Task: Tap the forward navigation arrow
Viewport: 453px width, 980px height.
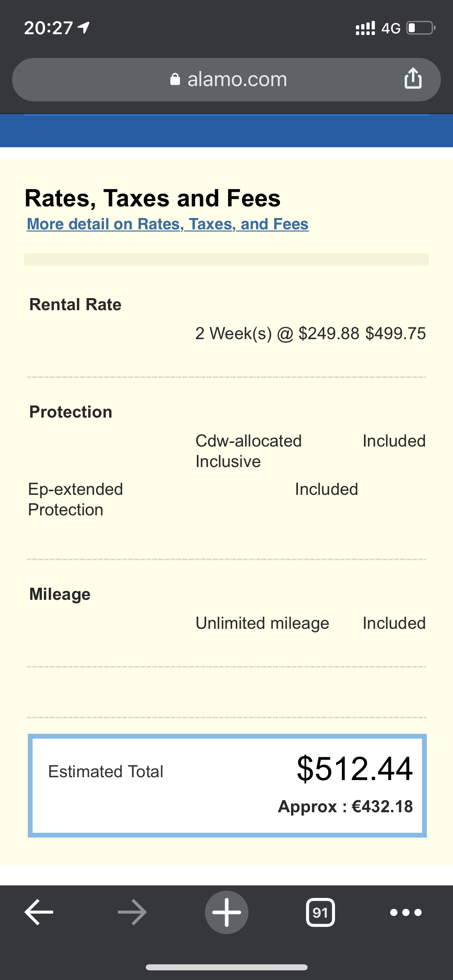Action: pyautogui.click(x=132, y=912)
